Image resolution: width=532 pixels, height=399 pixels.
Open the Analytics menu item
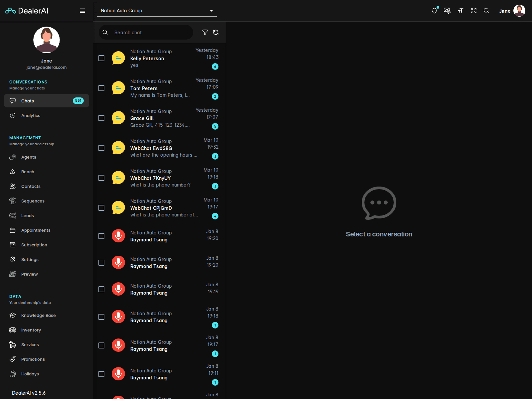pyautogui.click(x=31, y=115)
